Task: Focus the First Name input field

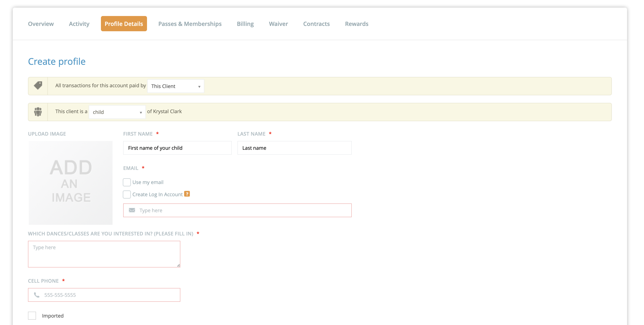Action: pyautogui.click(x=177, y=148)
